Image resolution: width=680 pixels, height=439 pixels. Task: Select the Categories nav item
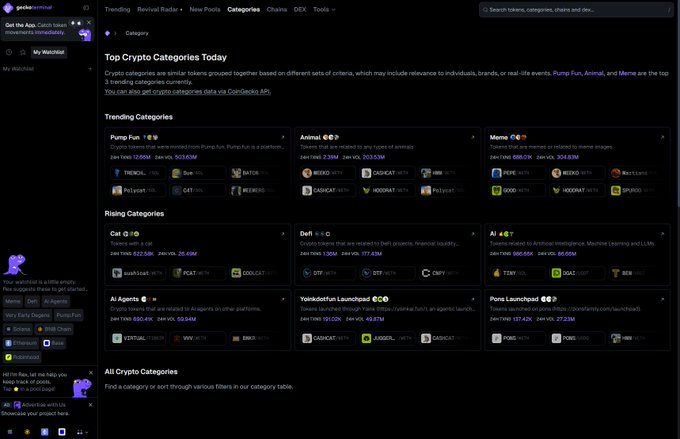243,9
